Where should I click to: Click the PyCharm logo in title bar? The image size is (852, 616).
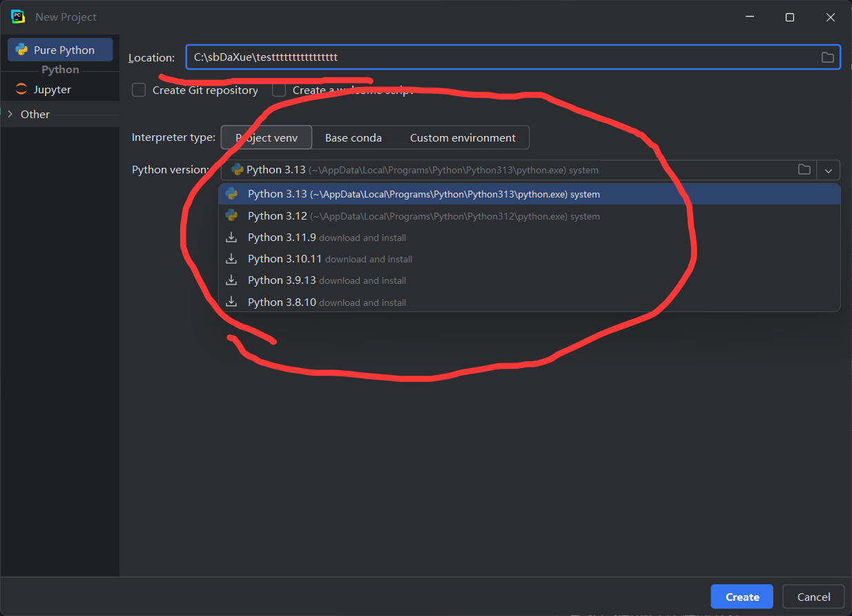[18, 17]
